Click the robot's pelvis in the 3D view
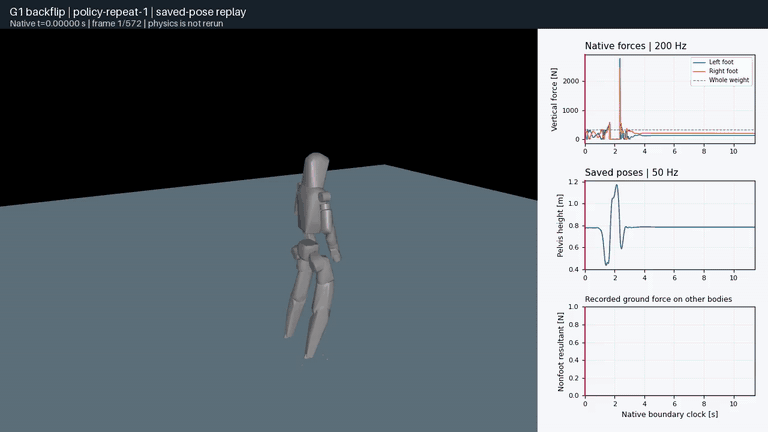The image size is (768, 432). pos(308,249)
